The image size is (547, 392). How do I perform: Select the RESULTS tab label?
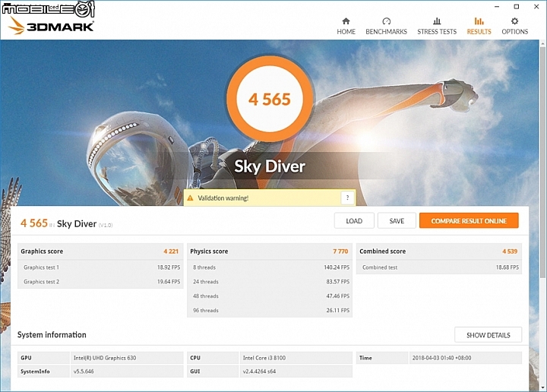point(479,32)
